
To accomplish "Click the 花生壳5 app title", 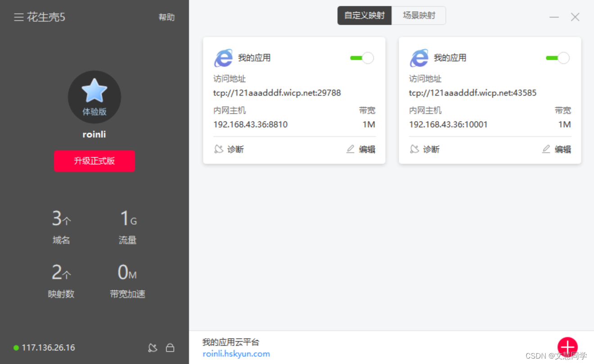I will (x=46, y=17).
